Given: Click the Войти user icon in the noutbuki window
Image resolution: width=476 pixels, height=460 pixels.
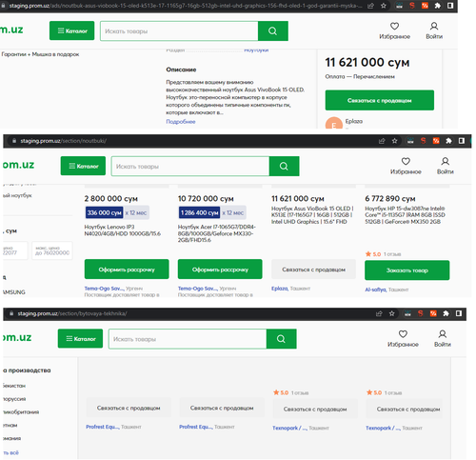Looking at the screenshot, I should coord(445,161).
